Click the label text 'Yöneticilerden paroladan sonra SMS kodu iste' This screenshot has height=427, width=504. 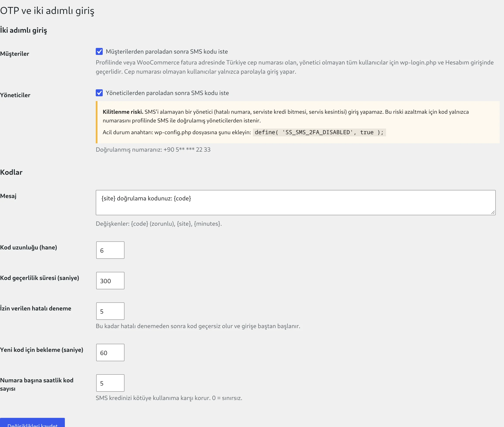167,93
